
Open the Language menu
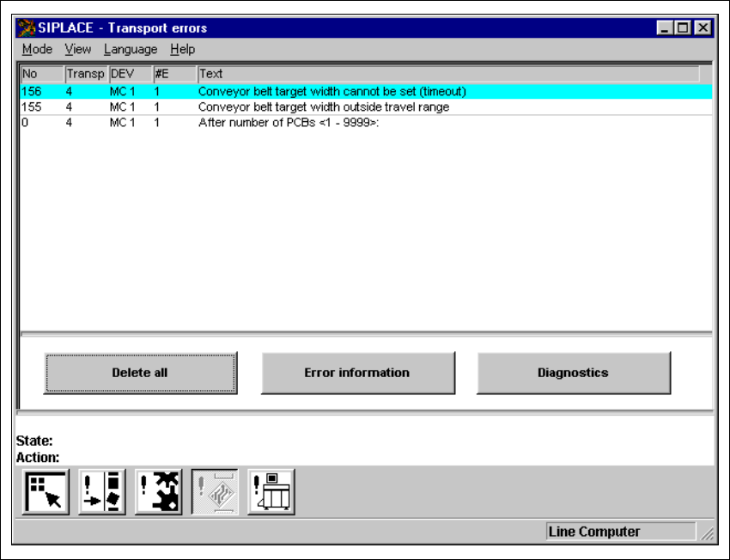(131, 49)
